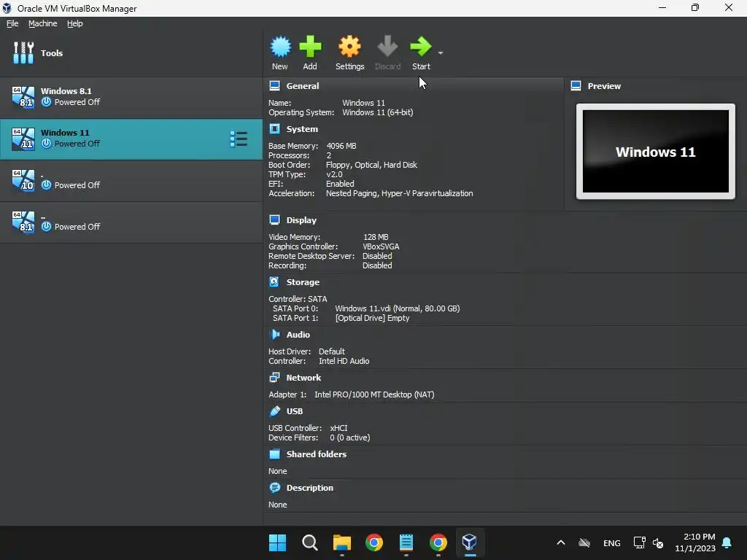Click the Network adapter icon
The height and width of the screenshot is (560, 747).
point(274,378)
